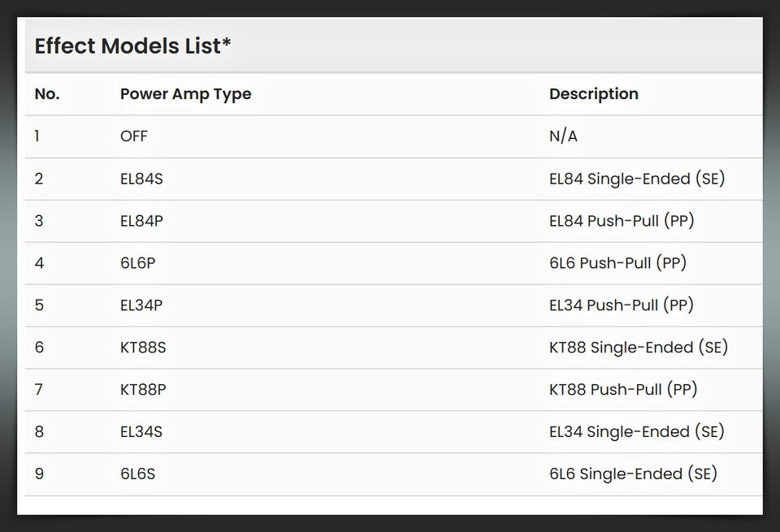Viewport: 780px width, 532px height.
Task: Click 6L6 Push-Pull (PP) description
Action: coord(617,263)
